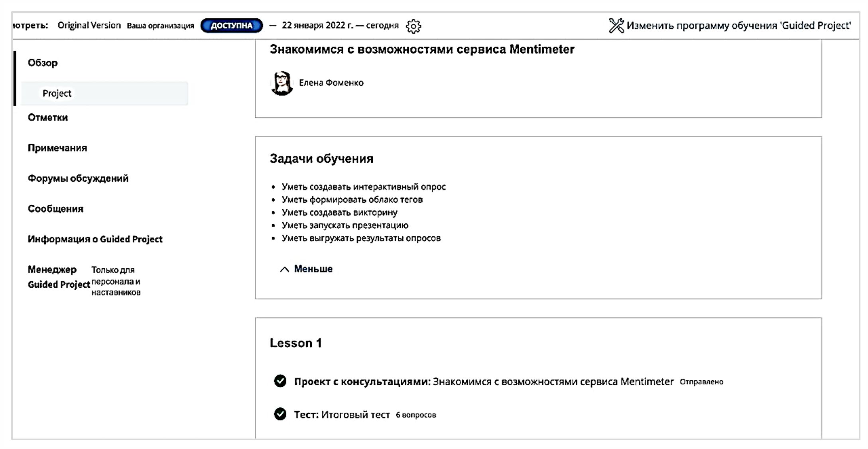Click the checkmark icon beside Итоговый тест
868x449 pixels.
280,414
